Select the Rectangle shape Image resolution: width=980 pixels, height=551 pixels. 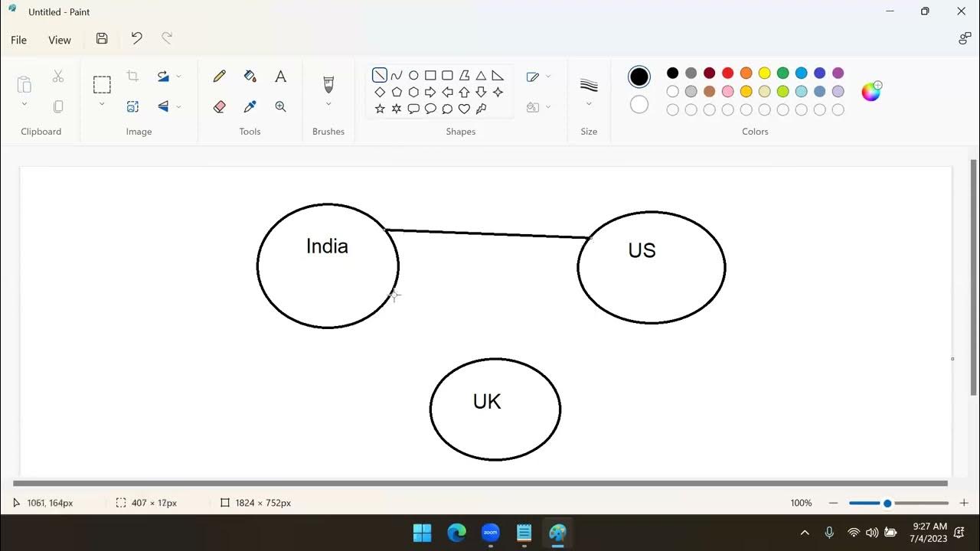click(x=430, y=75)
